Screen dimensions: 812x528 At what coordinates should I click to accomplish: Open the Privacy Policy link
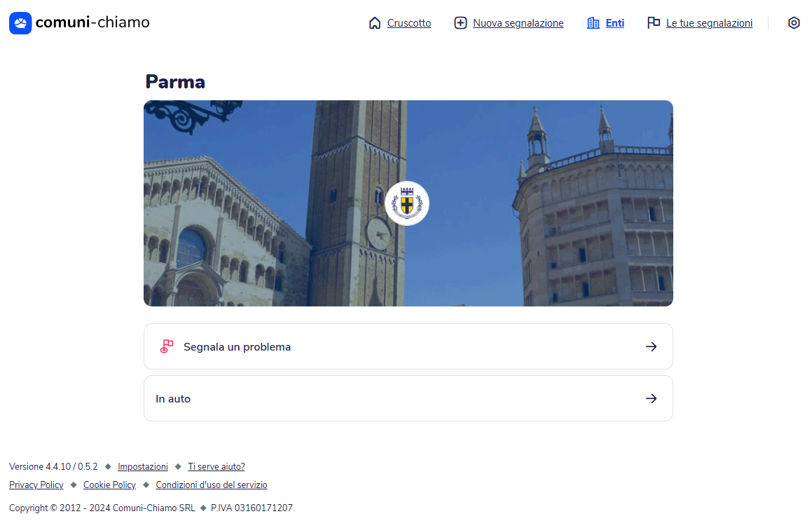point(36,485)
